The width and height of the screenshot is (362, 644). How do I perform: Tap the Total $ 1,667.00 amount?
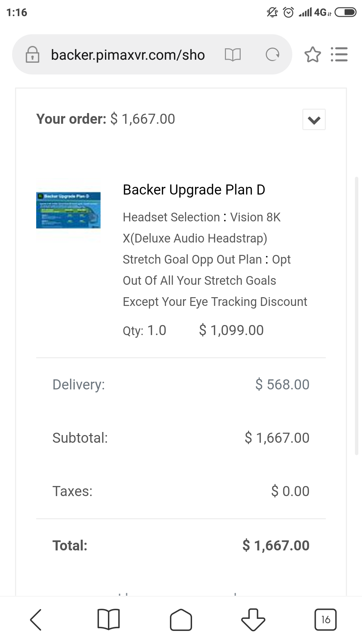tap(276, 545)
